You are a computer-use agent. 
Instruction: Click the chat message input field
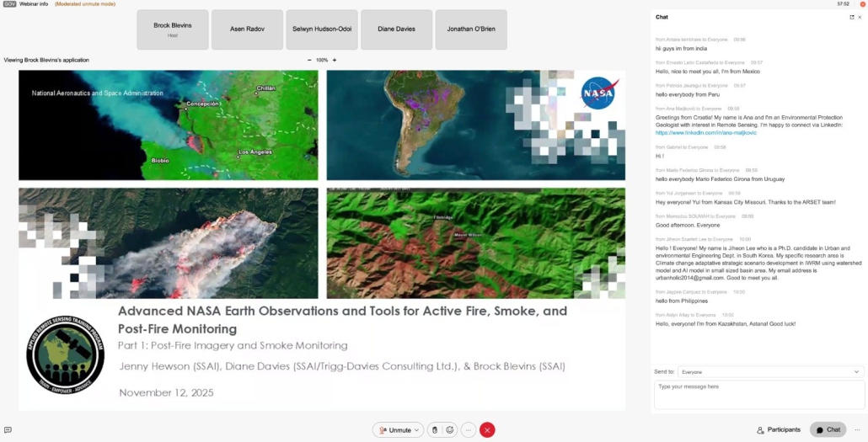pyautogui.click(x=758, y=394)
